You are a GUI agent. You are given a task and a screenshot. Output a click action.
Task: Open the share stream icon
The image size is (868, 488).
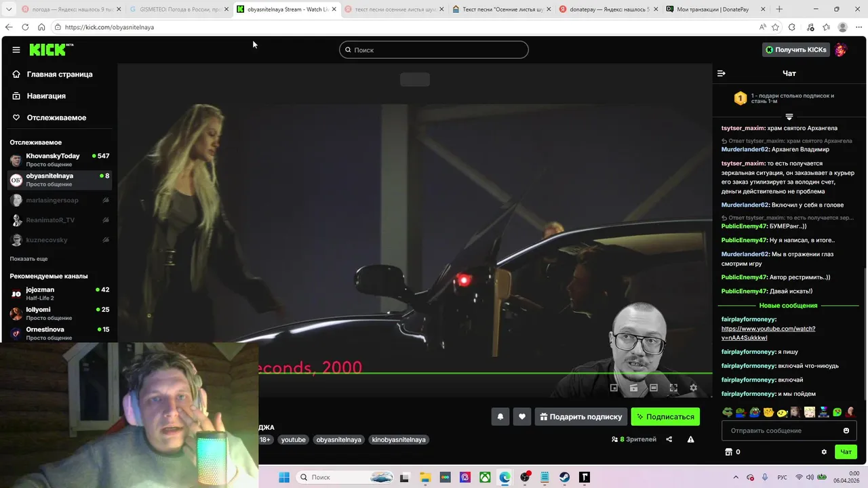[x=669, y=439]
